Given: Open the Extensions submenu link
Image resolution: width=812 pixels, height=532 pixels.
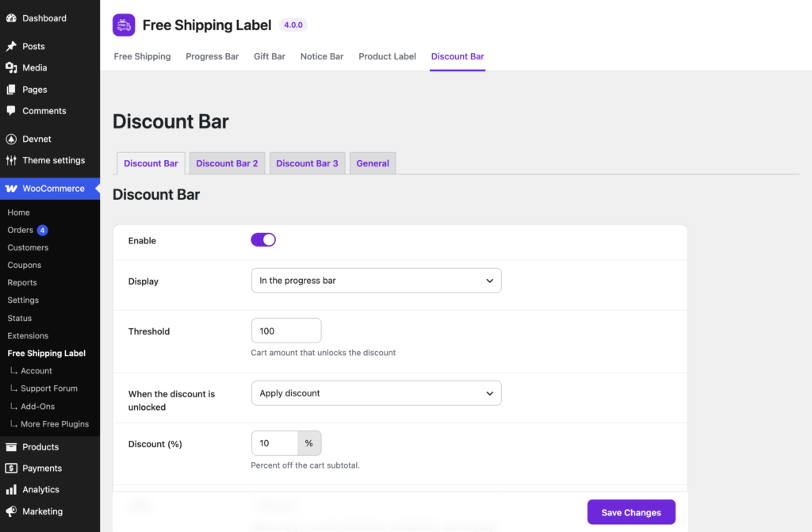Looking at the screenshot, I should coord(28,335).
